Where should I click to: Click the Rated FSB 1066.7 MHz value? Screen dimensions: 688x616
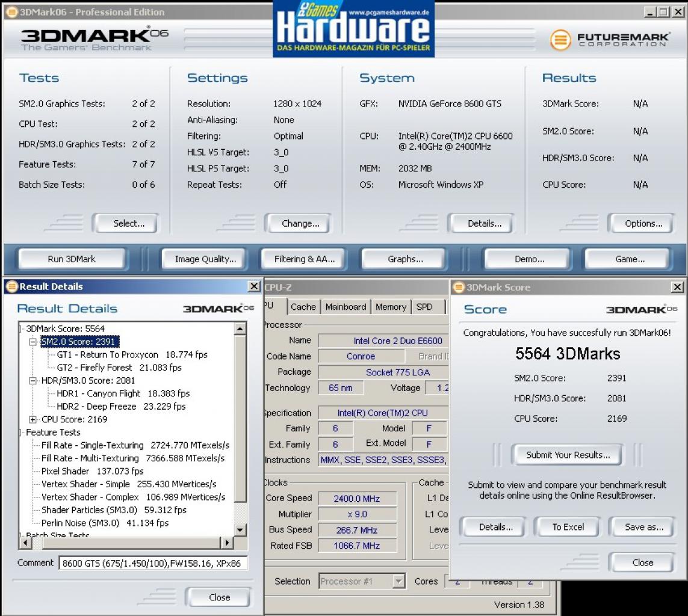(x=357, y=546)
